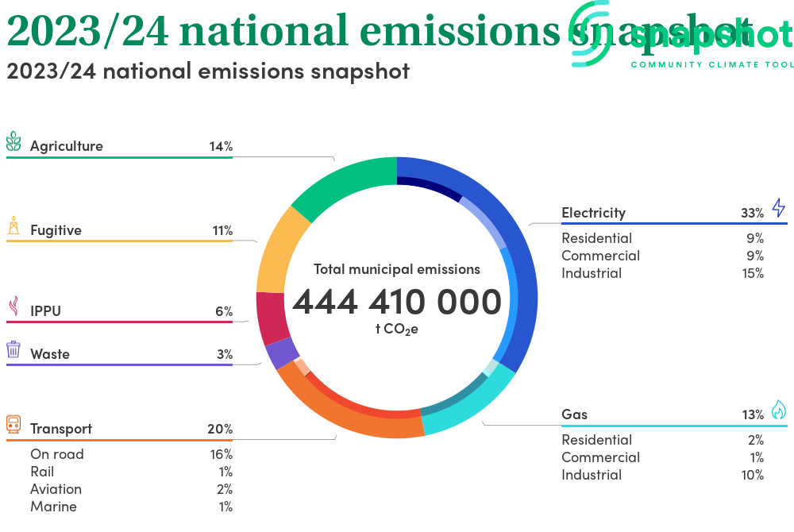Click the Electricity lightning bolt icon
Image resolution: width=794 pixels, height=532 pixels.
tap(778, 208)
